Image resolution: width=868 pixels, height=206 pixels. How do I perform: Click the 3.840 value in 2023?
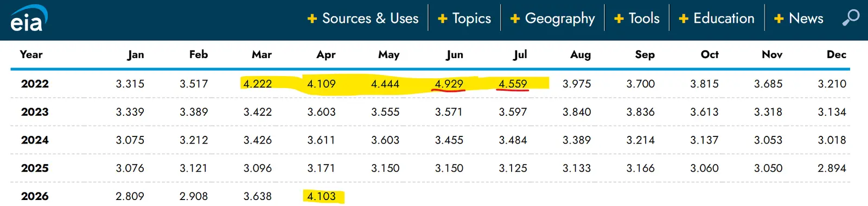[x=577, y=112]
